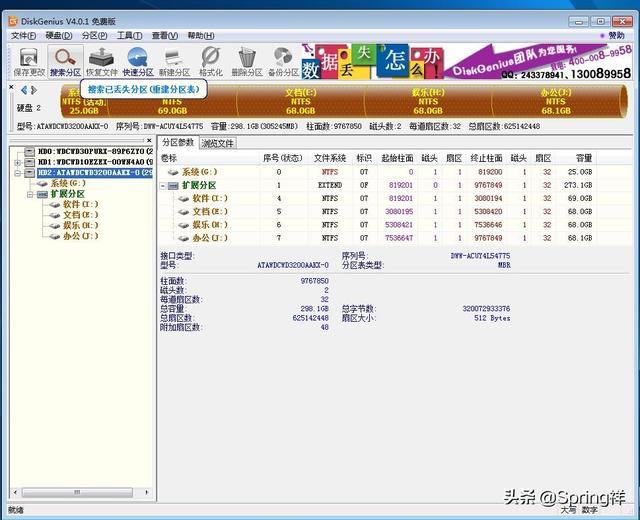Click the 320072933376 total bytes value
640x520 pixels.
486,309
